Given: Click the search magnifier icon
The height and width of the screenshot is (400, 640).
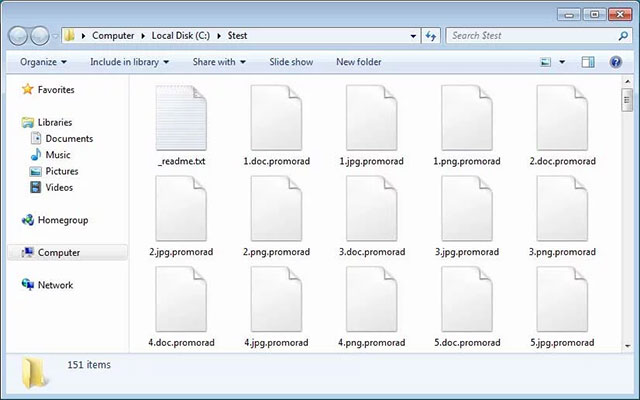Looking at the screenshot, I should click(623, 36).
